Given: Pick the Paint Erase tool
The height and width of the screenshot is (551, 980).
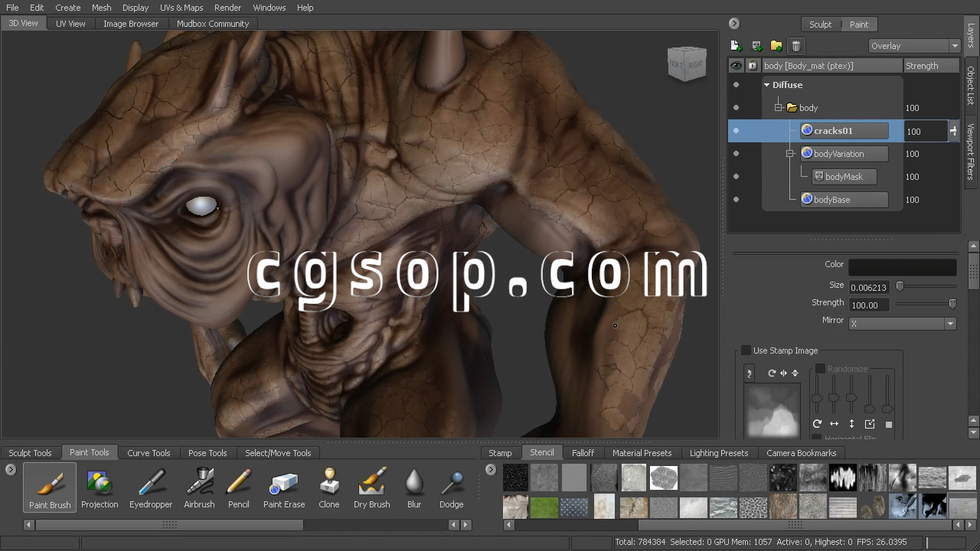Looking at the screenshot, I should (x=284, y=487).
